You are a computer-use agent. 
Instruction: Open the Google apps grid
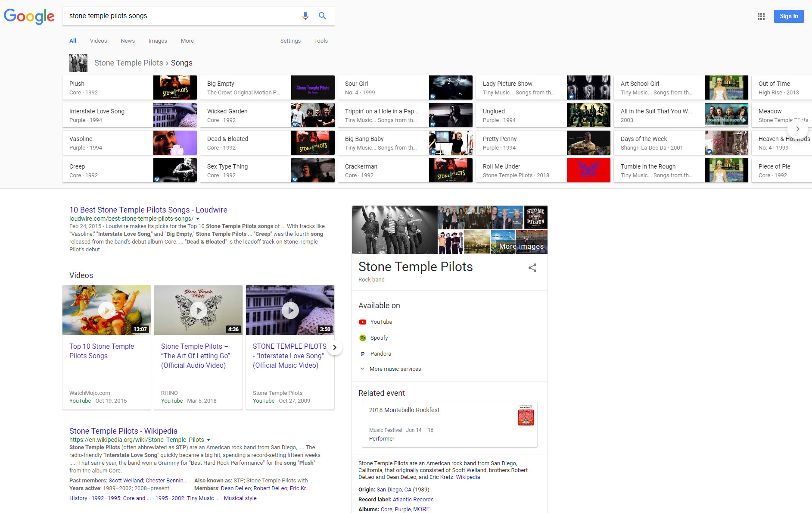tap(761, 16)
